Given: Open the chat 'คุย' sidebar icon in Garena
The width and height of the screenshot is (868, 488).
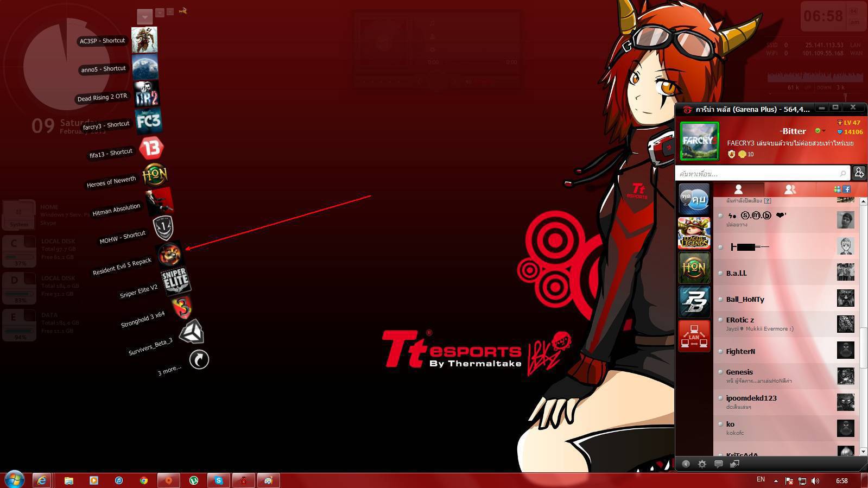Looking at the screenshot, I should 694,198.
